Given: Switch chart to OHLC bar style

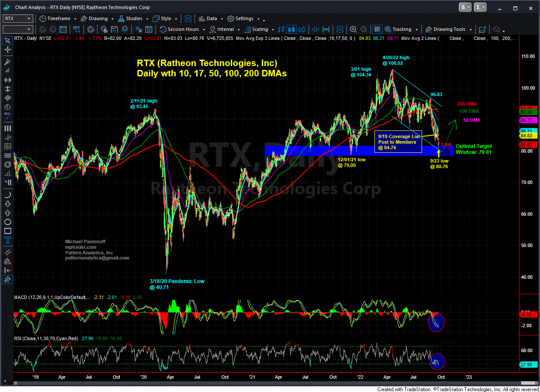Looking at the screenshot, I should pos(281,29).
